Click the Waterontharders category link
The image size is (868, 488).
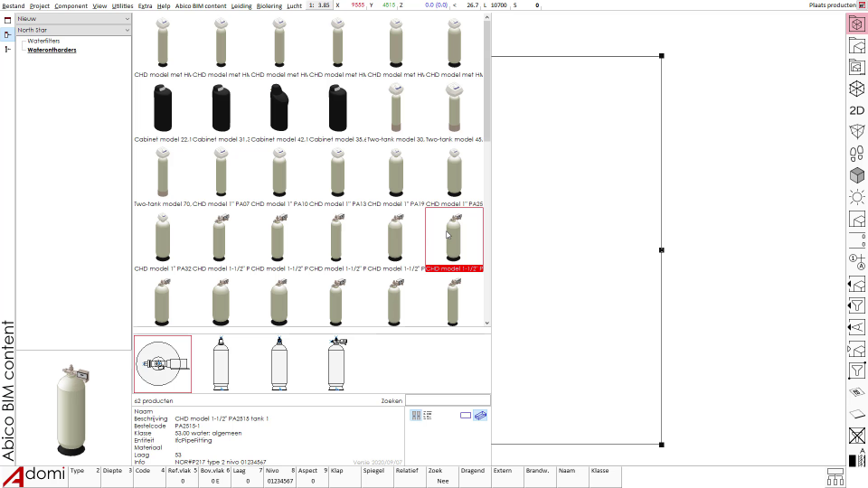[x=52, y=51]
